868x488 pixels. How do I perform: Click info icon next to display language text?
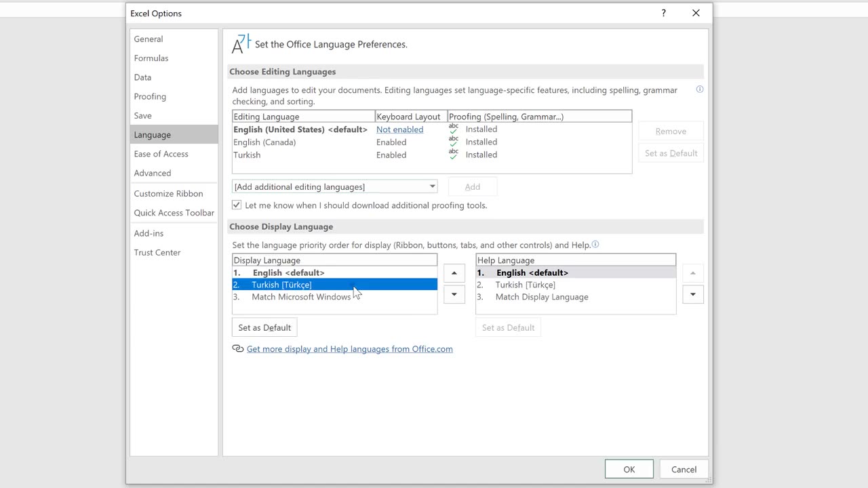tap(595, 245)
